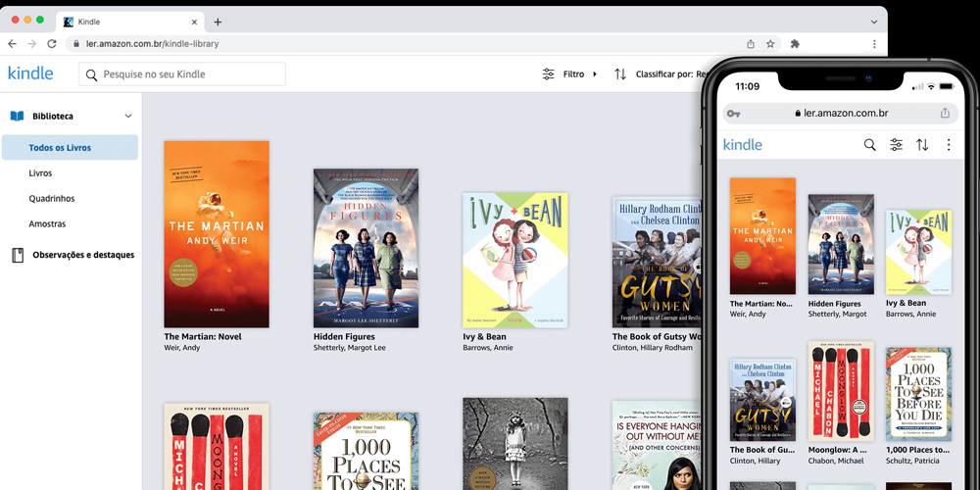
Task: Click the browser reload button
Action: (52, 44)
